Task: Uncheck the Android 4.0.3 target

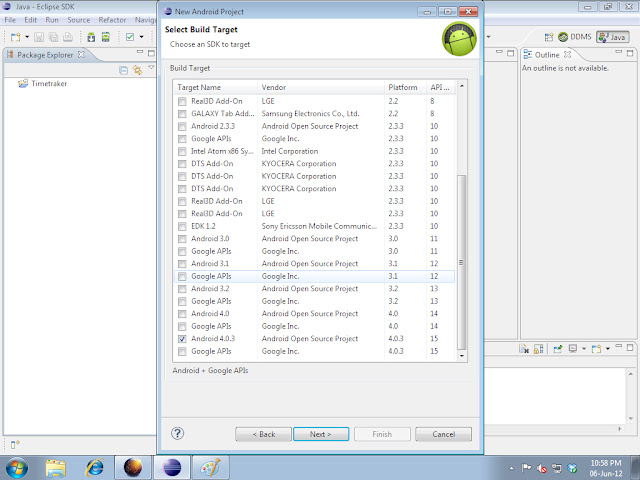Action: click(182, 339)
